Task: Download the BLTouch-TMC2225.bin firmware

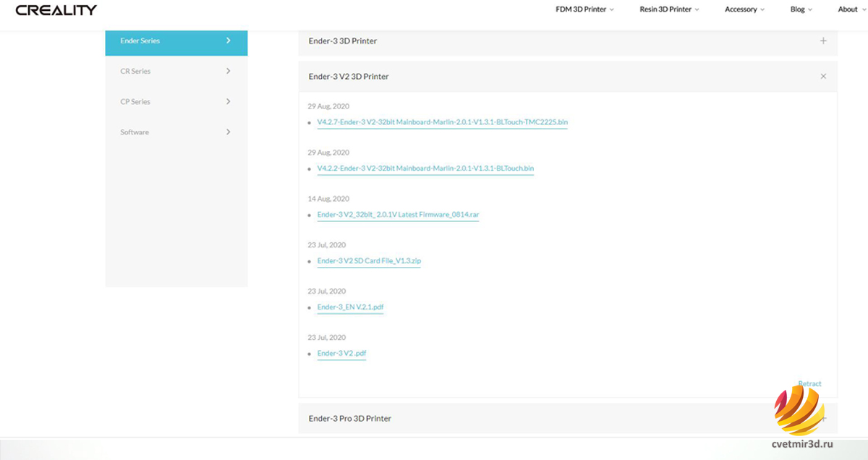Action: pyautogui.click(x=442, y=122)
